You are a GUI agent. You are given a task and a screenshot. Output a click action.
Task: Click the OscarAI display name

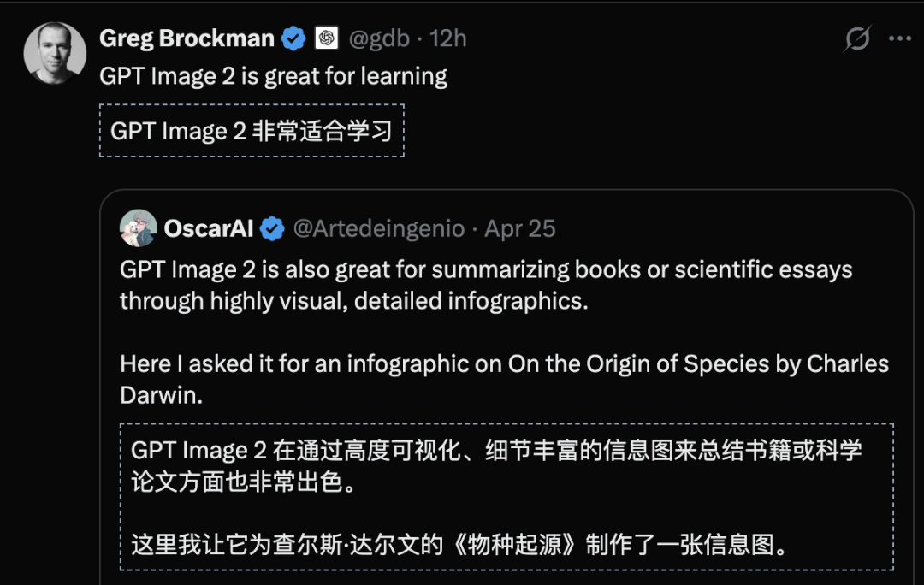click(x=209, y=229)
